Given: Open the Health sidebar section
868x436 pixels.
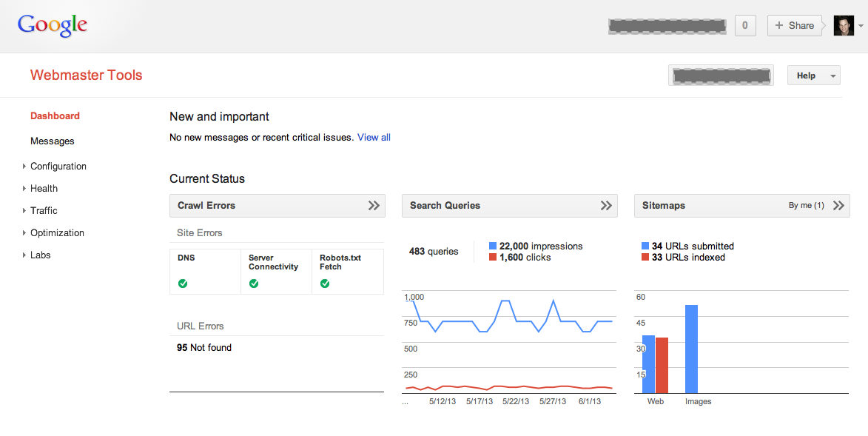Looking at the screenshot, I should click(x=44, y=188).
